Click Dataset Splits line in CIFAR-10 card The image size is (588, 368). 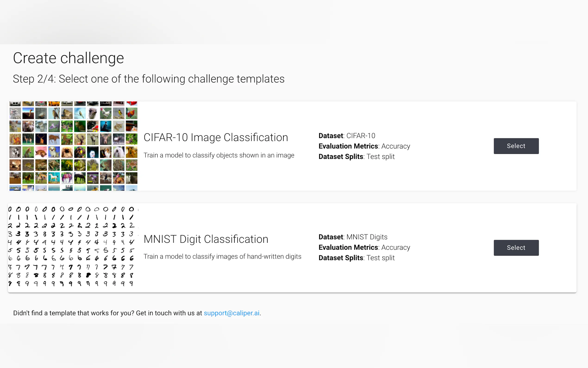pyautogui.click(x=356, y=157)
